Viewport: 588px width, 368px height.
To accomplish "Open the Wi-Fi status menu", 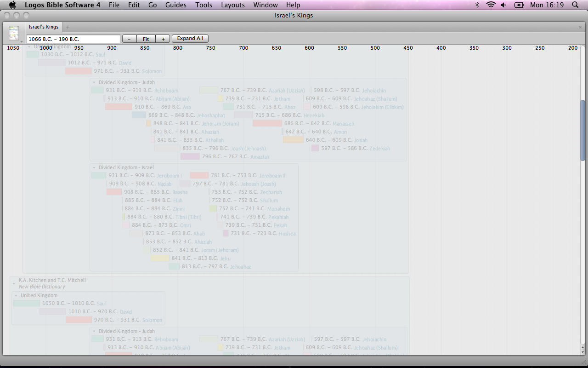I will [x=491, y=5].
